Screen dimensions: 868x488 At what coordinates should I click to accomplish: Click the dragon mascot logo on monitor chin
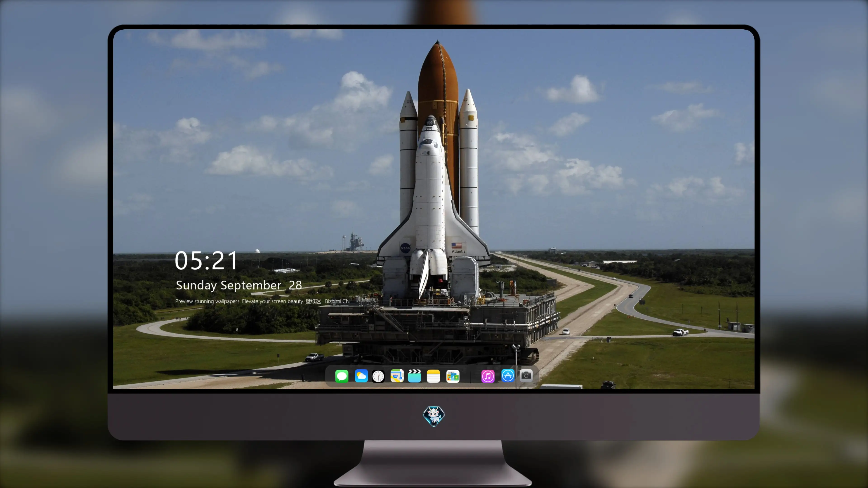(434, 416)
